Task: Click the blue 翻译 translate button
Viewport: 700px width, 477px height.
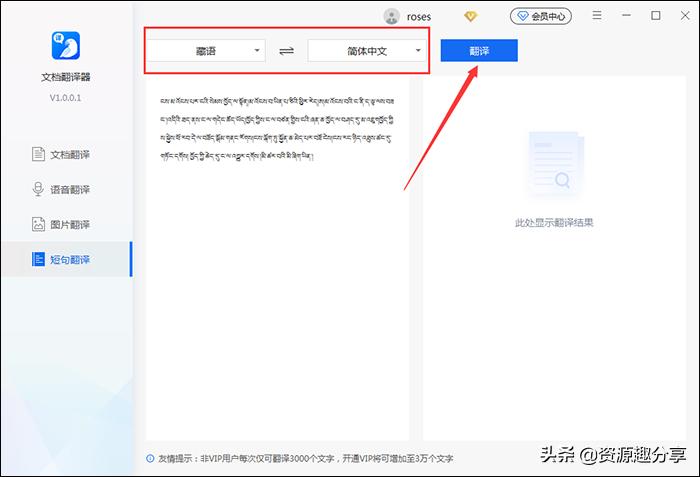Action: pos(479,50)
